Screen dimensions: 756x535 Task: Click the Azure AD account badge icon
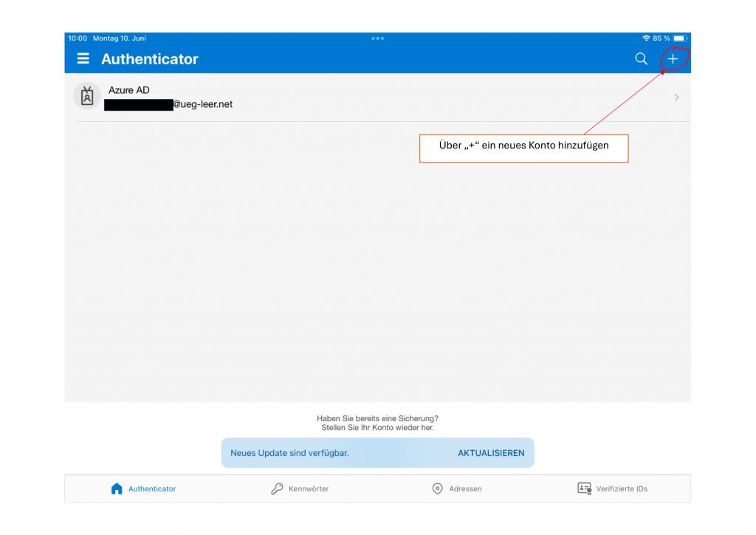[x=87, y=97]
